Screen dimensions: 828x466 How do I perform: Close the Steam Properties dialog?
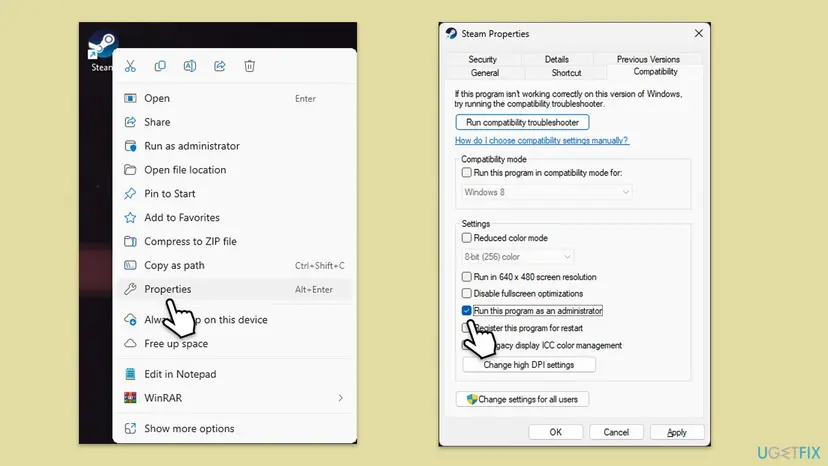(x=699, y=33)
